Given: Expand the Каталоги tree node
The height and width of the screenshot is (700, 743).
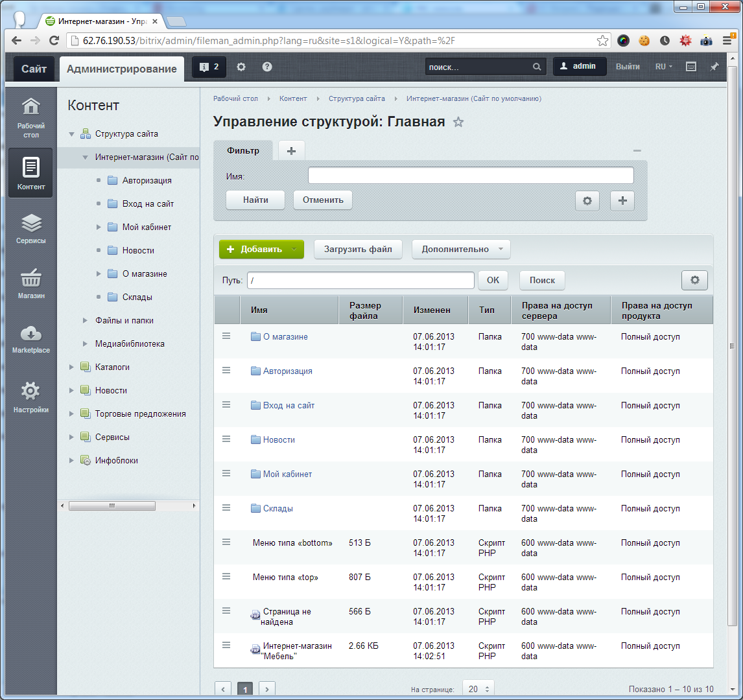Looking at the screenshot, I should pos(72,367).
